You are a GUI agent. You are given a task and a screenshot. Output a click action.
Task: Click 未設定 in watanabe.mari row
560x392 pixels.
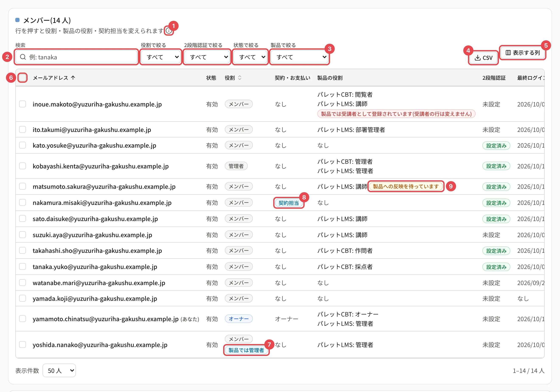tap(491, 283)
